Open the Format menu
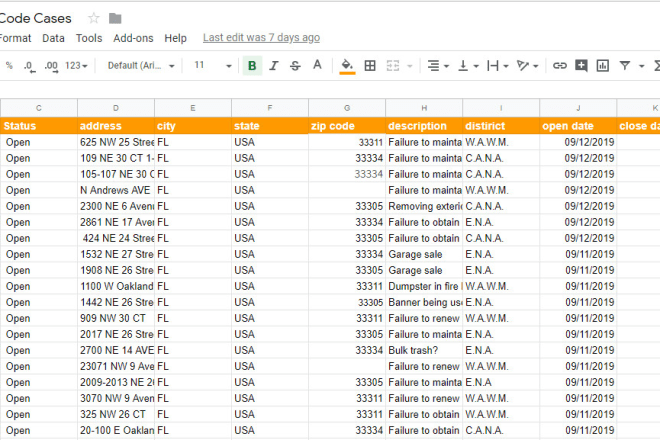The width and height of the screenshot is (660, 440). pos(16,38)
